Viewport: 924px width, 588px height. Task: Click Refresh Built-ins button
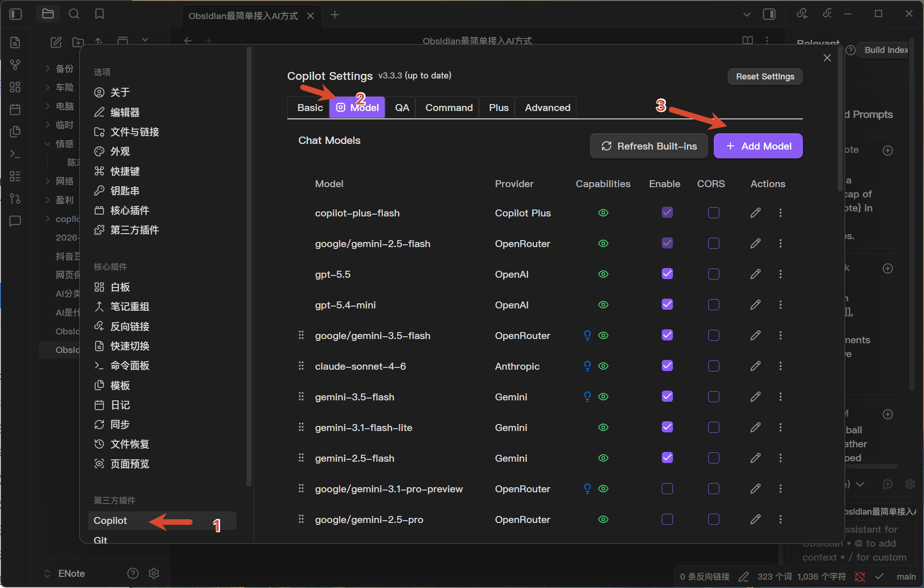tap(649, 146)
